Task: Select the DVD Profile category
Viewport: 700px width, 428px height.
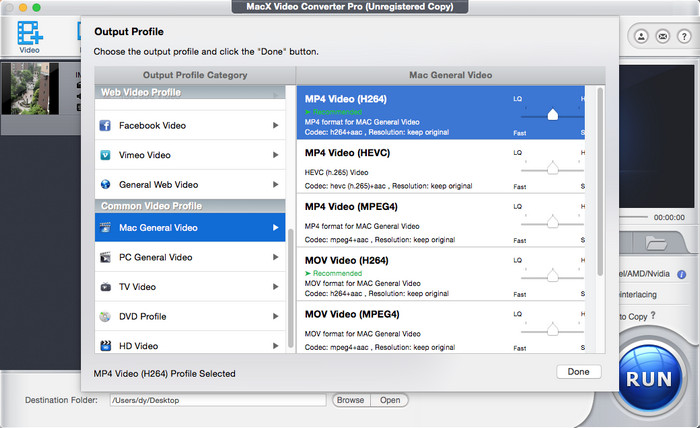Action: click(x=190, y=316)
